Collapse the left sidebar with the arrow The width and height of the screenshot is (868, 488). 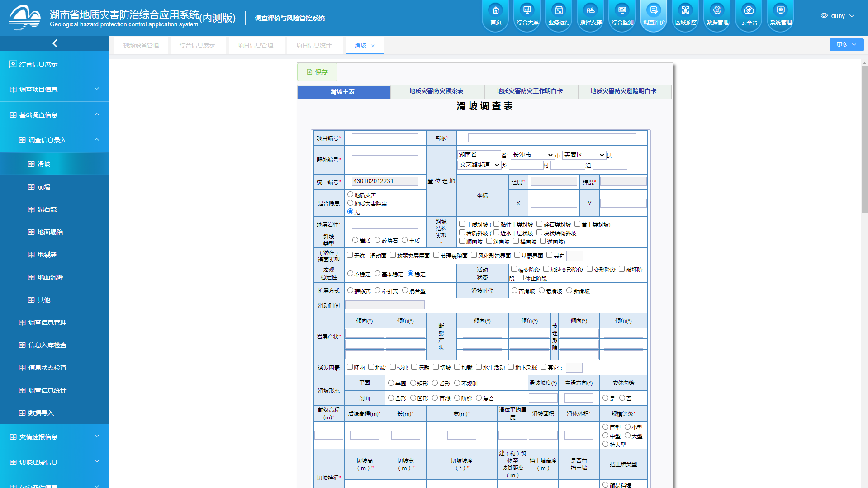click(54, 43)
